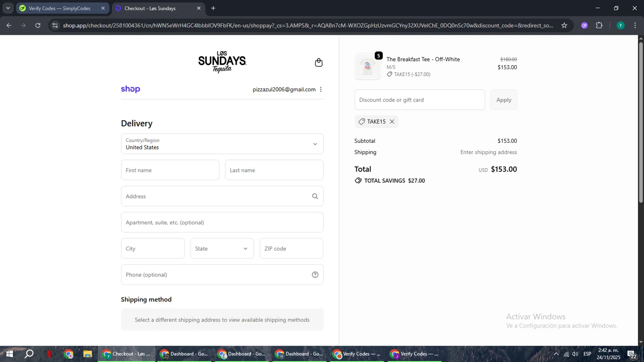The image size is (644, 362).
Task: View site information icon in address bar
Action: (55, 25)
